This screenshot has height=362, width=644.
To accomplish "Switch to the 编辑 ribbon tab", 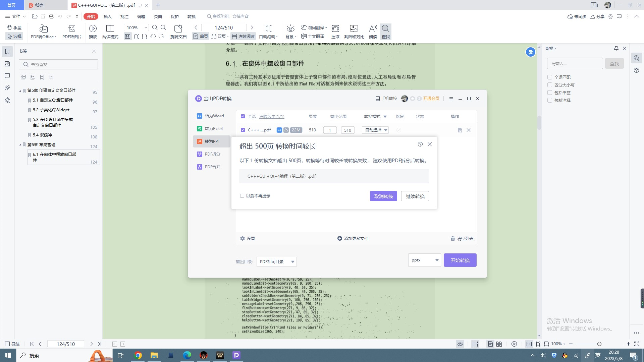I will click(x=141, y=16).
